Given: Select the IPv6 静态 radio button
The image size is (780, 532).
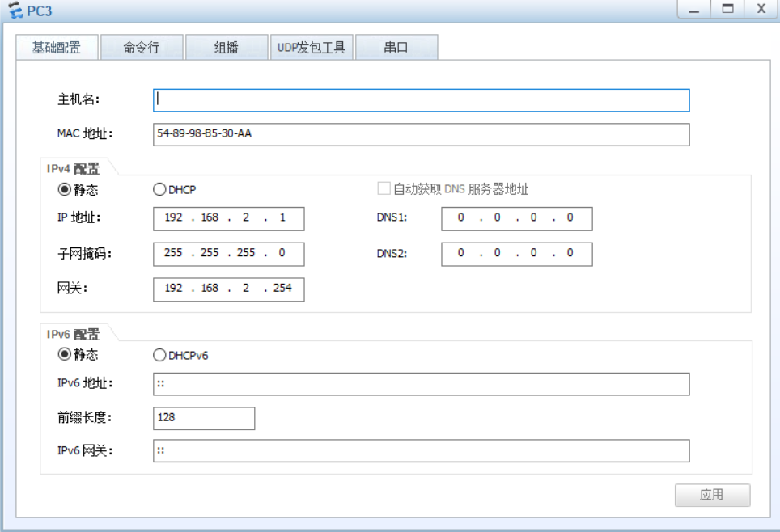Looking at the screenshot, I should point(65,354).
